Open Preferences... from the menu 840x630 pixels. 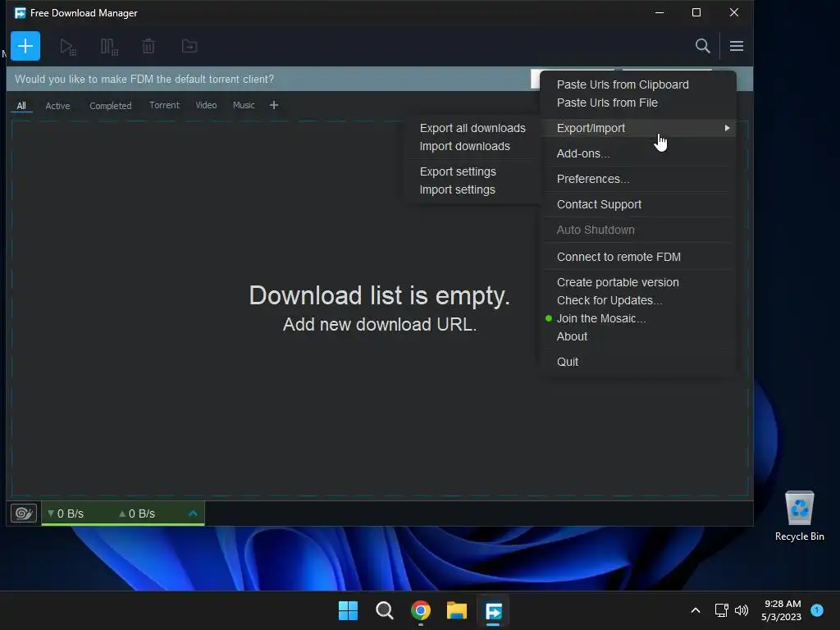(592, 179)
